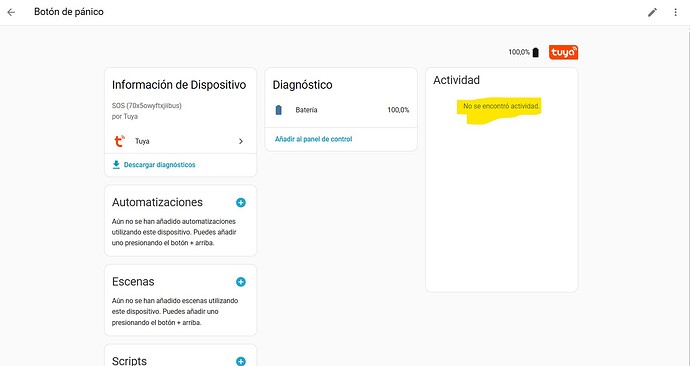Click the Batería battery icon
This screenshot has width=690, height=366.
(279, 110)
